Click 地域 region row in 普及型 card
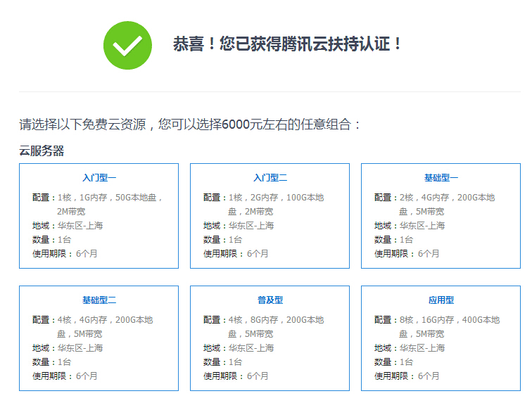 pyautogui.click(x=239, y=348)
